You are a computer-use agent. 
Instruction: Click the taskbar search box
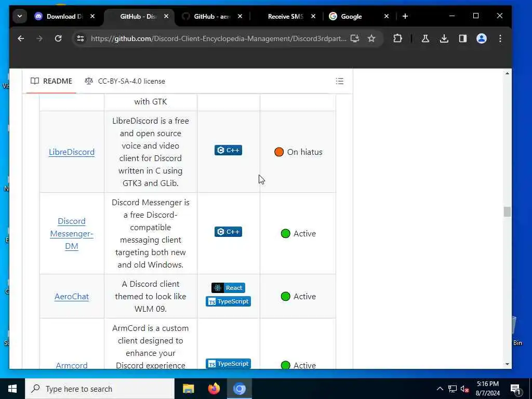[x=100, y=389]
